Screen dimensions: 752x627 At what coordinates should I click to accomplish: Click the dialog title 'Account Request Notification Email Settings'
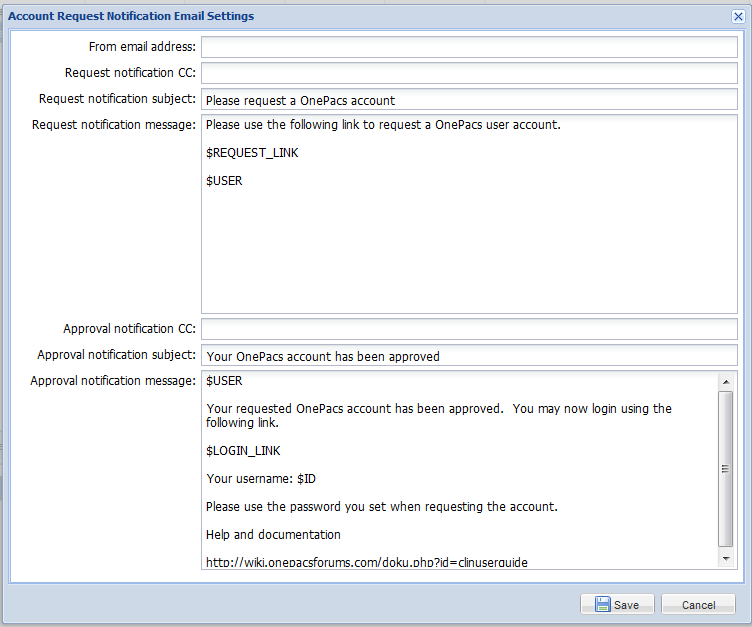tap(131, 16)
